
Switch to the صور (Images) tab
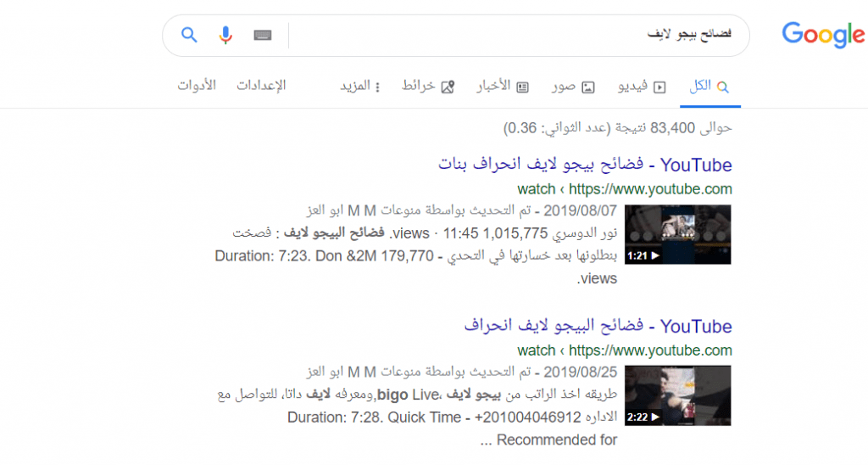(573, 86)
